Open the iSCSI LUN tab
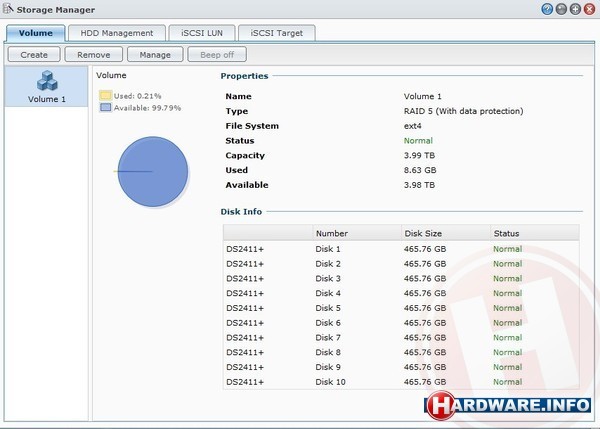 click(x=202, y=33)
